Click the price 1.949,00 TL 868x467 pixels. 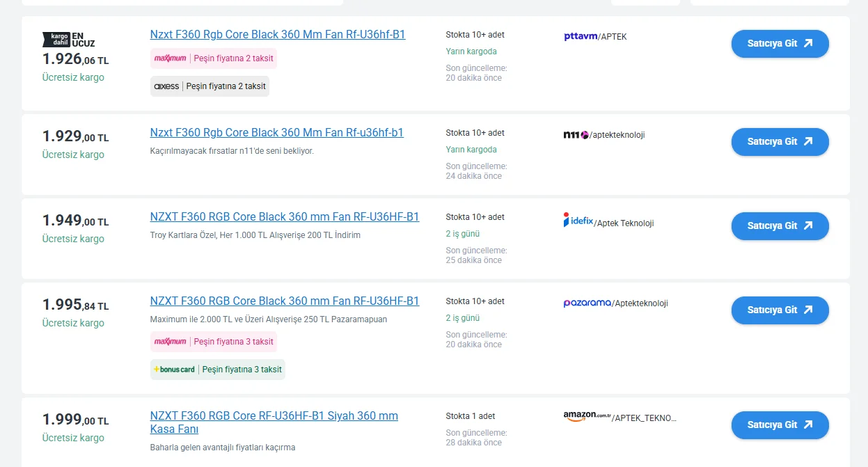click(76, 221)
